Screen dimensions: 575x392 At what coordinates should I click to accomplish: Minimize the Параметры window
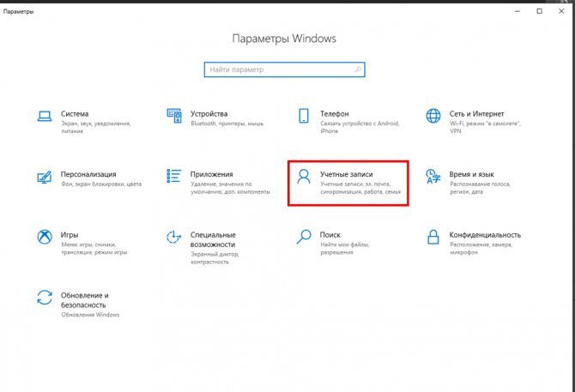pos(517,11)
